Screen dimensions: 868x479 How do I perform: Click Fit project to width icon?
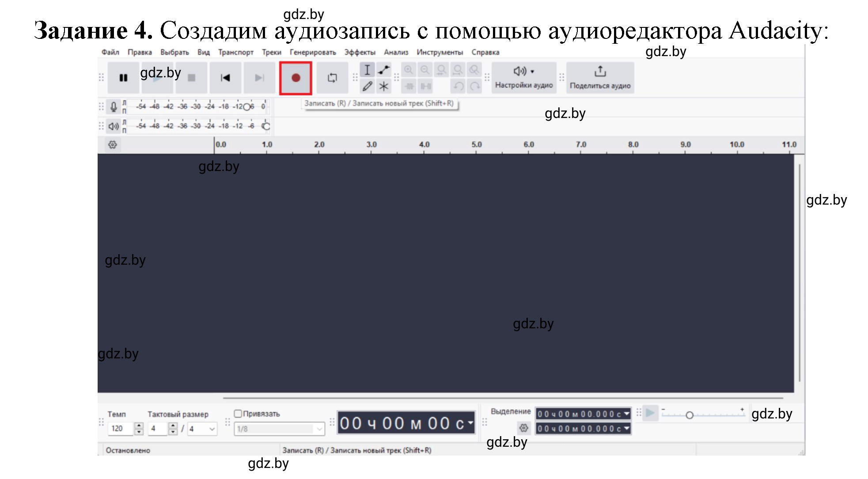coord(458,70)
